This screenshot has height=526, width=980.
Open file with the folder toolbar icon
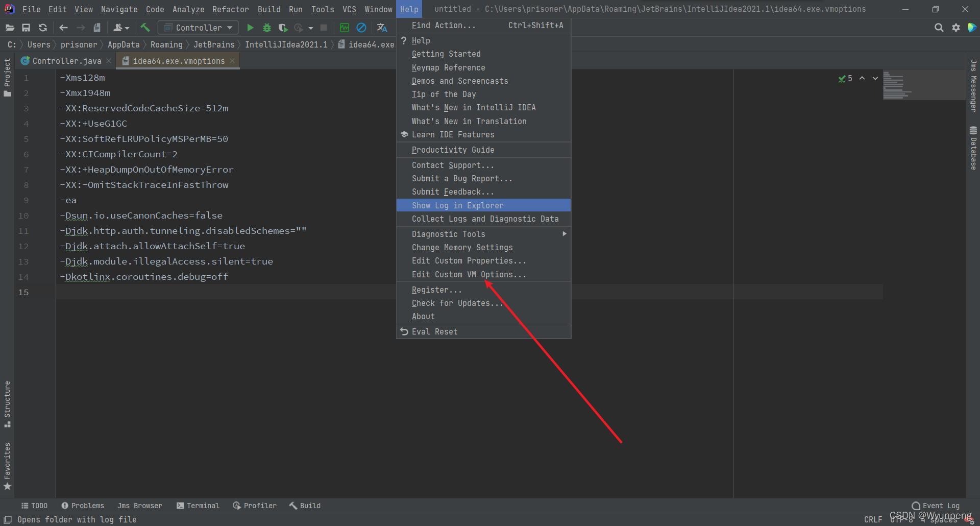point(10,28)
